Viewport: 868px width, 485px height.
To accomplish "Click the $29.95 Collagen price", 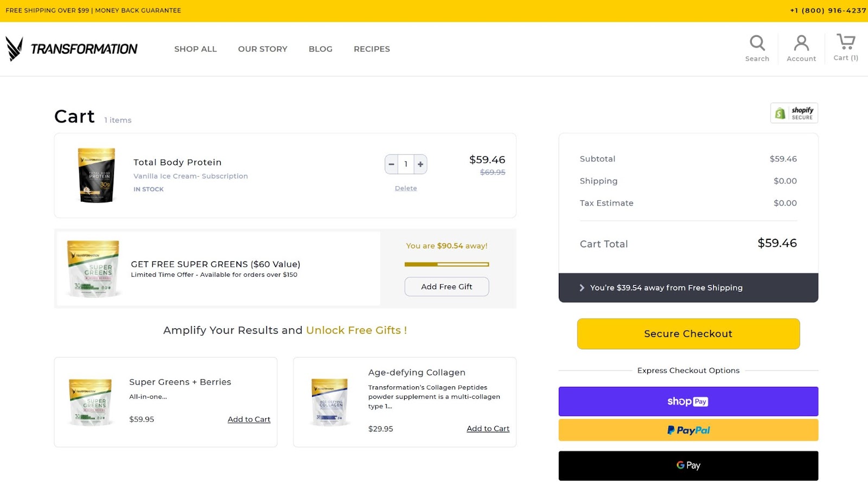I will pos(380,429).
